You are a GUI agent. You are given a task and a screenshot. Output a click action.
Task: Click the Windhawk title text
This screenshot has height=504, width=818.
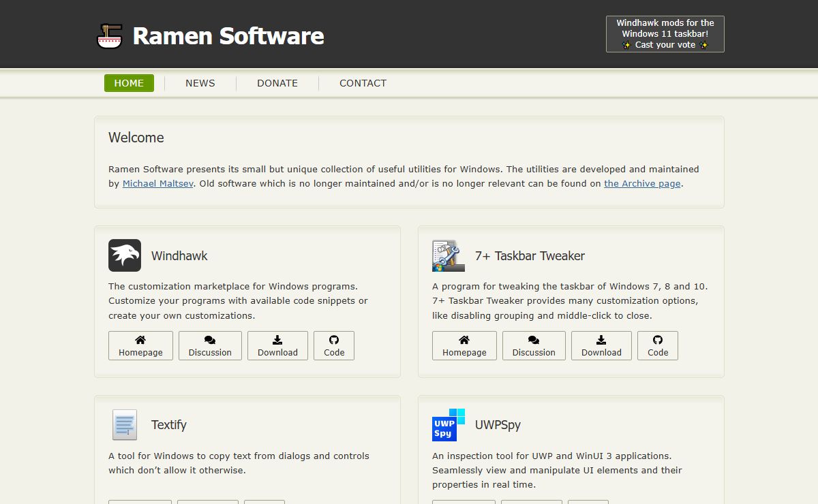point(179,256)
